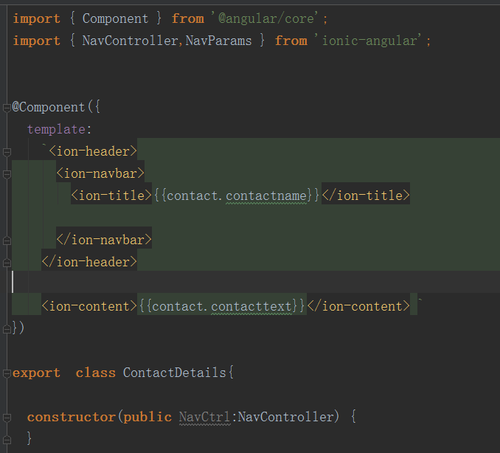Click the first line's from keyword
Image resolution: width=500 pixels, height=453 pixels.
(188, 19)
